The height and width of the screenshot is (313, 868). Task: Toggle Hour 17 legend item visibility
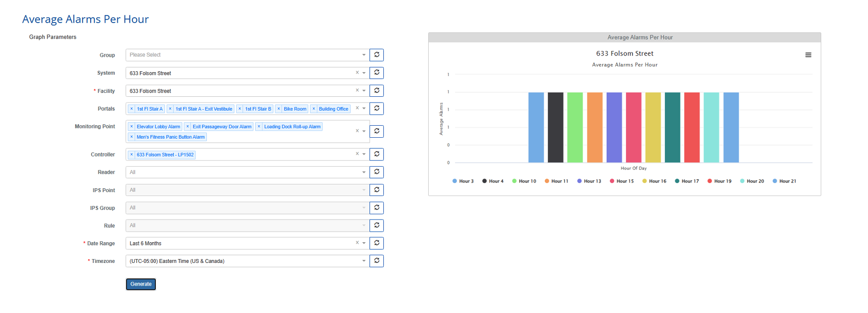coord(687,181)
